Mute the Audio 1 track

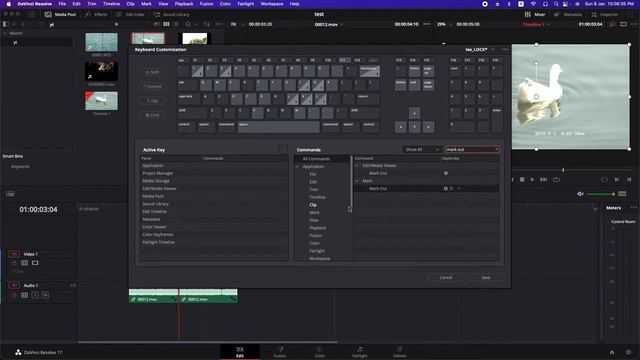(45, 295)
